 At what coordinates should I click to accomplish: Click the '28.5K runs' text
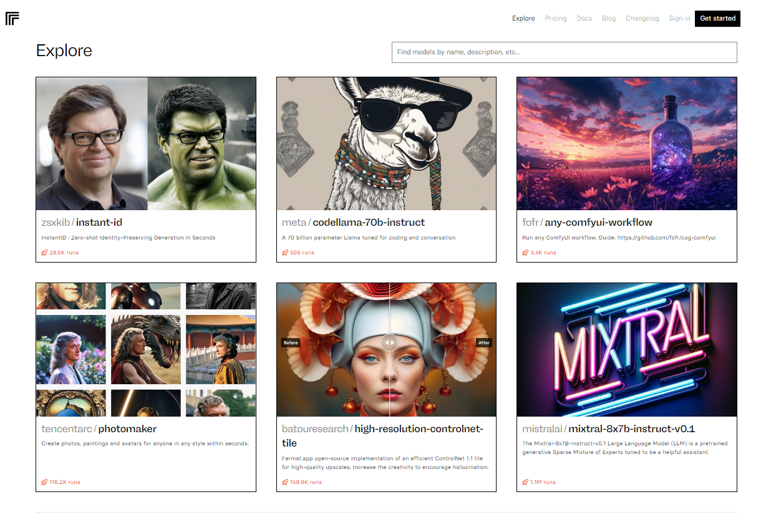(x=64, y=253)
